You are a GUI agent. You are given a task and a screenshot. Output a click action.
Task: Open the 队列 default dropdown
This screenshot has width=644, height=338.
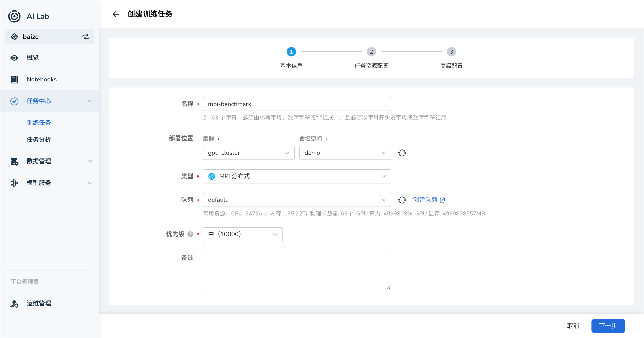[297, 200]
